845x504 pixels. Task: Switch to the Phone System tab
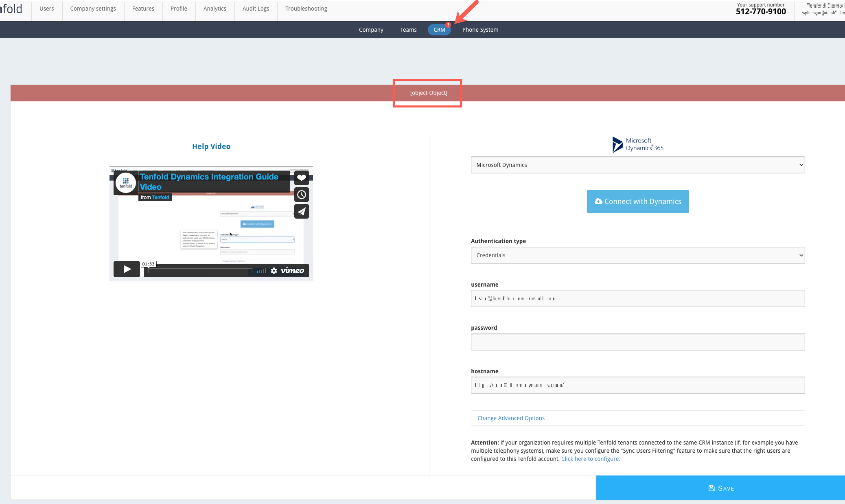[480, 29]
